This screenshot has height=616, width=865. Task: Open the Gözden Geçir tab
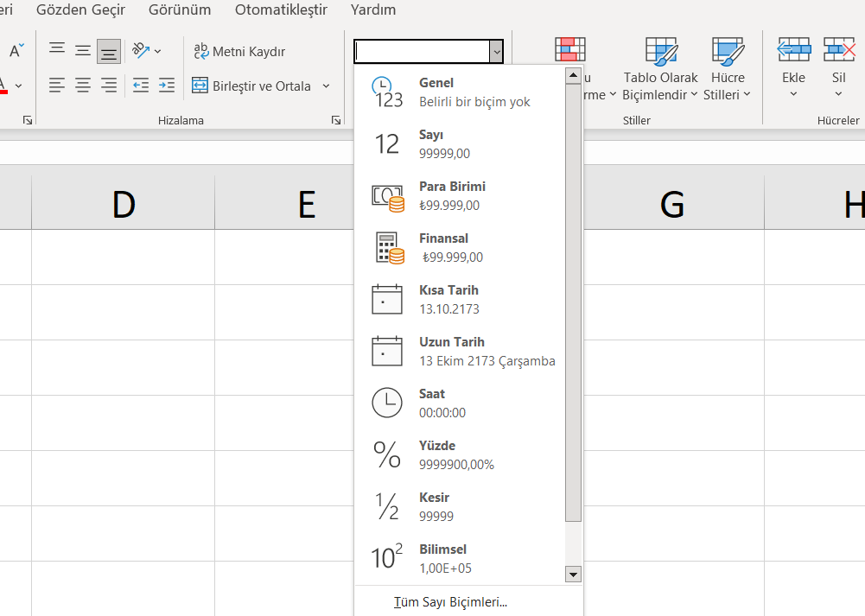click(80, 10)
